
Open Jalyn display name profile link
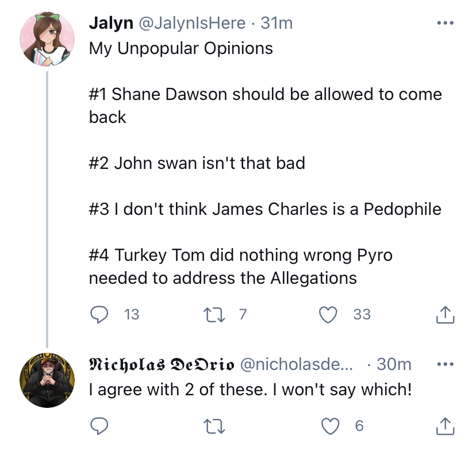111,24
